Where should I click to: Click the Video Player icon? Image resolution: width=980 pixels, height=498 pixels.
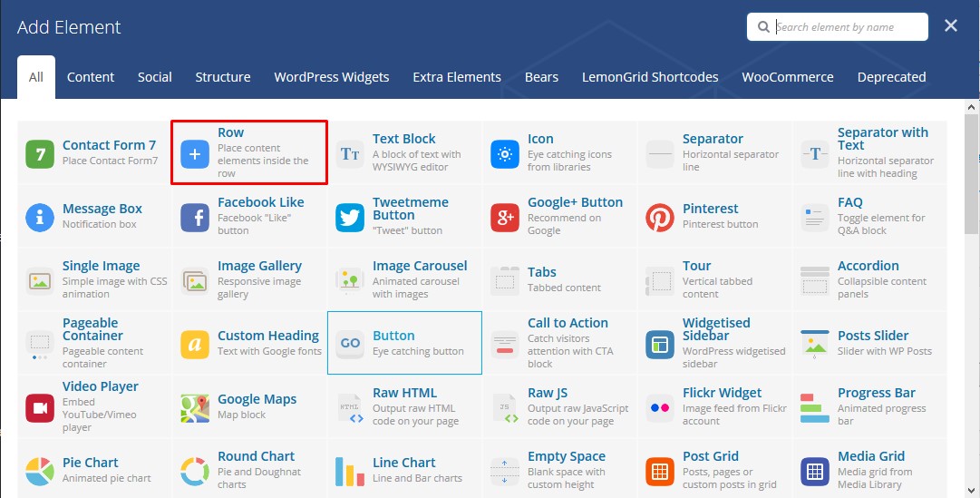tap(40, 408)
